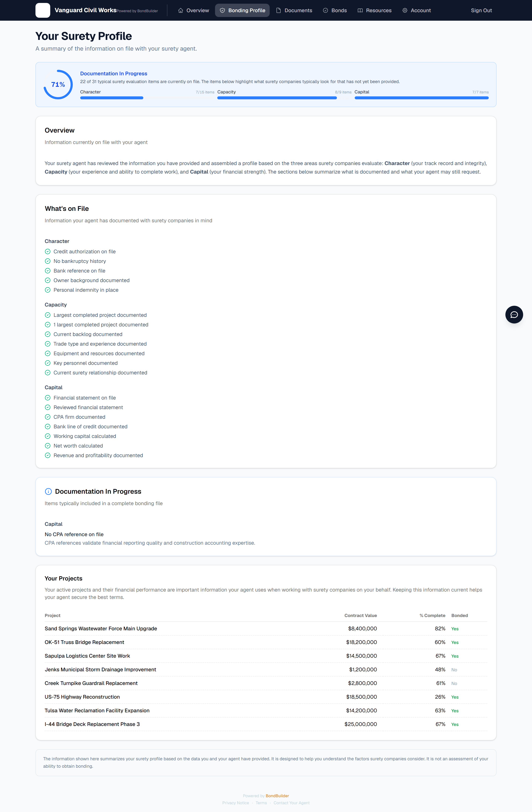Viewport: 532px width, 812px height.
Task: Click the Contract Value column header
Action: (x=360, y=616)
